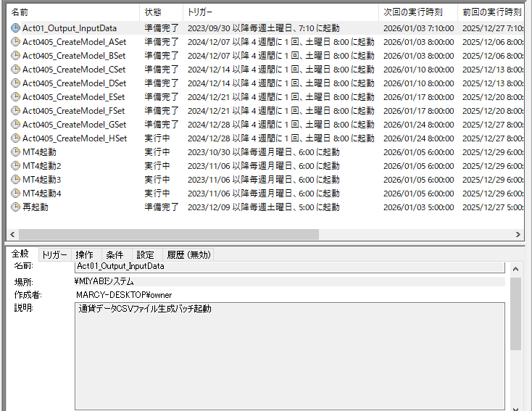This screenshot has height=411, width=532.
Task: Sort by 名前 column header
Action: coord(72,12)
